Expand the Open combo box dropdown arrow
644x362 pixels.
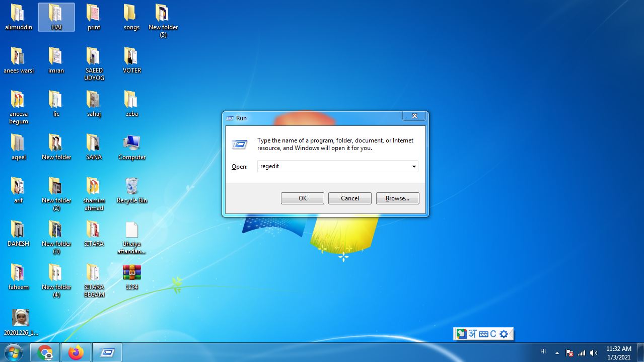pos(414,166)
